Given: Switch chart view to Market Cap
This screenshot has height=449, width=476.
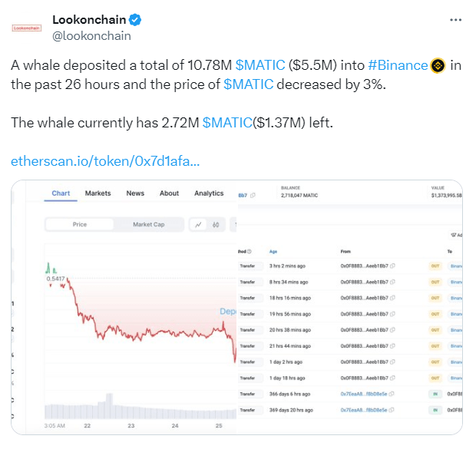Looking at the screenshot, I should click(148, 225).
